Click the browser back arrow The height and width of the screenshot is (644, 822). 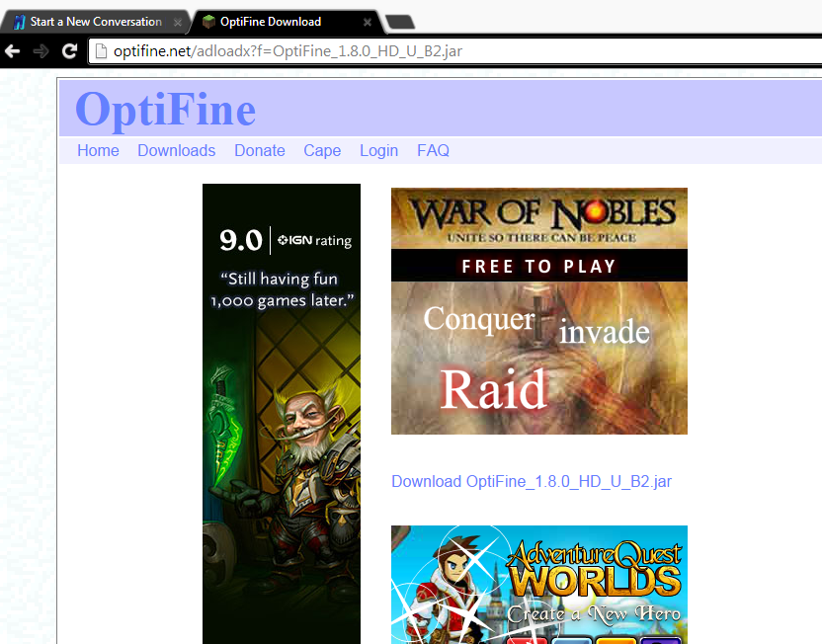[12, 51]
